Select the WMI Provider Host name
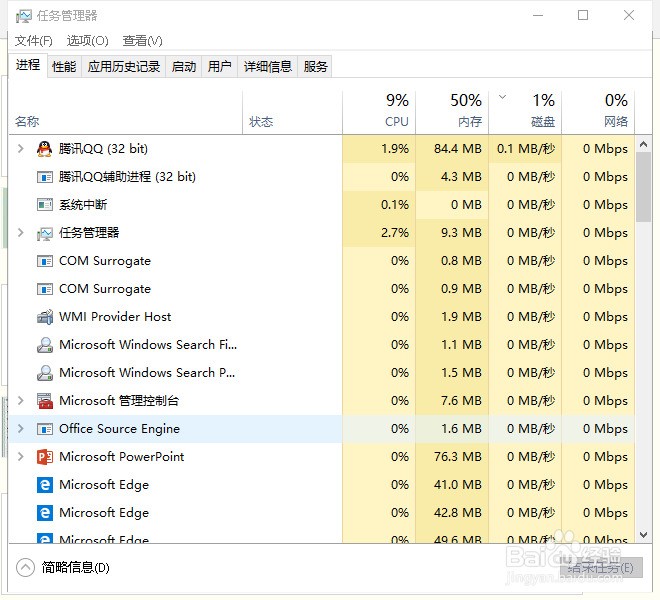Viewport: 660px width, 600px height. coord(115,317)
